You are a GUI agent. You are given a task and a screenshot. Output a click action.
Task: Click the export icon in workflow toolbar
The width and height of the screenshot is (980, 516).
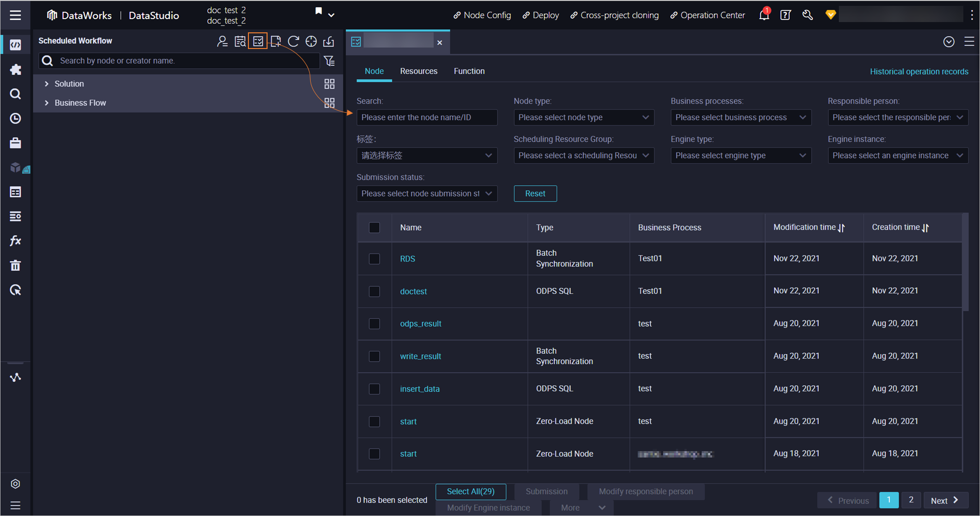[328, 41]
